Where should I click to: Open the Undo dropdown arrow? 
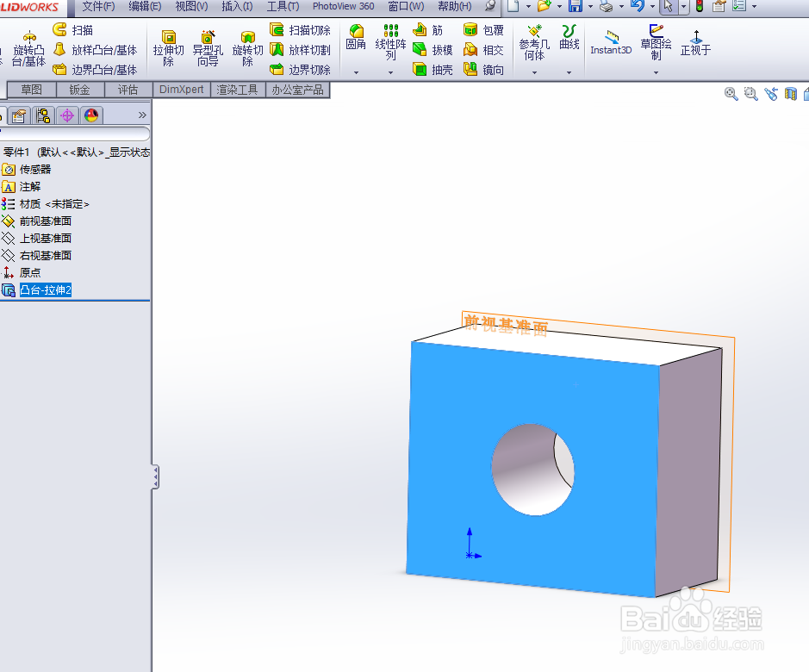pos(653,7)
